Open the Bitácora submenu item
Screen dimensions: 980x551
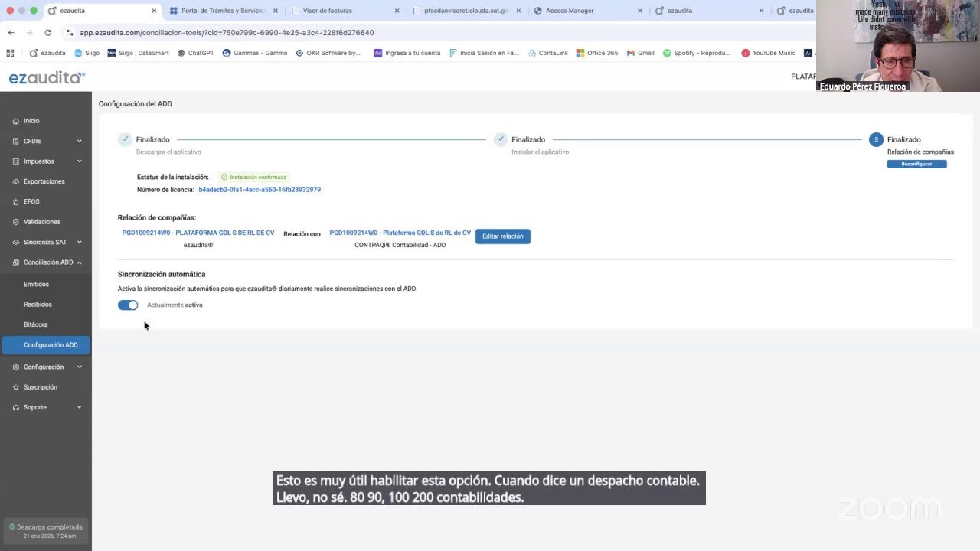pyautogui.click(x=35, y=324)
